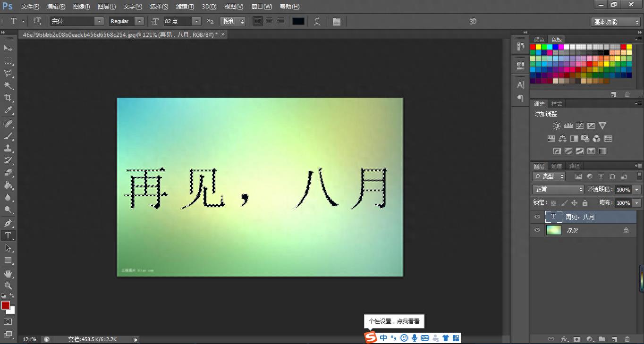Select the Pen tool
The height and width of the screenshot is (344, 644).
coord(8,223)
